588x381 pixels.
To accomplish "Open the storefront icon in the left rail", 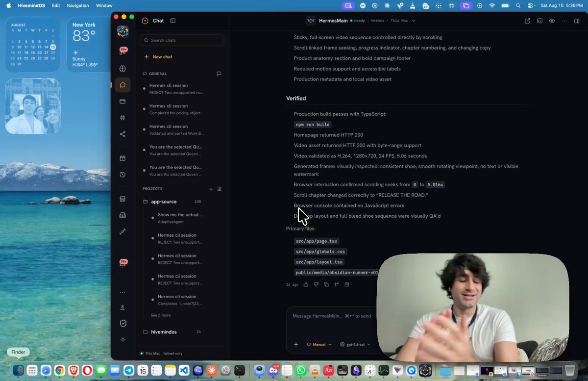I will pyautogui.click(x=122, y=199).
